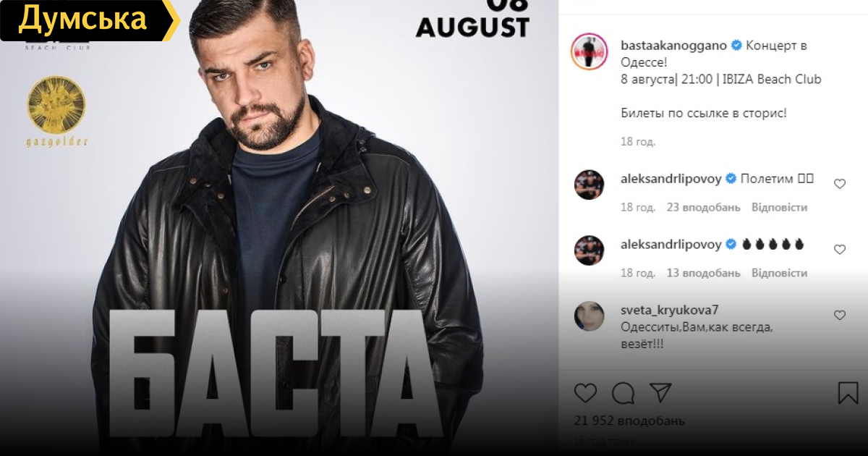Open sveta_kryukova7's profile avatar
The image size is (868, 456).
click(x=589, y=316)
